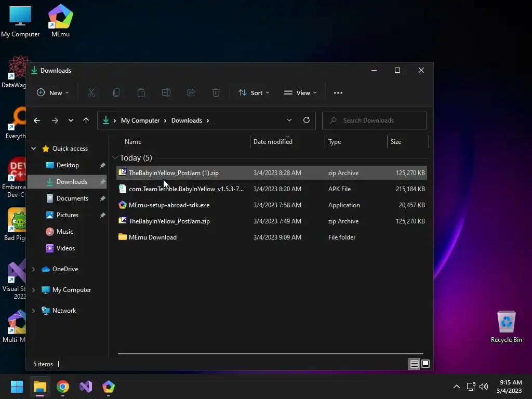Open MEmu shortcut on the desktop
Image resolution: width=532 pixels, height=399 pixels.
click(60, 21)
